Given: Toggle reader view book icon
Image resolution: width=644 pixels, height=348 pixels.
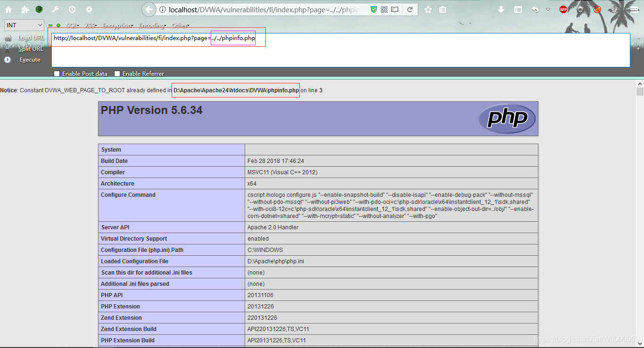Looking at the screenshot, I should [395, 9].
